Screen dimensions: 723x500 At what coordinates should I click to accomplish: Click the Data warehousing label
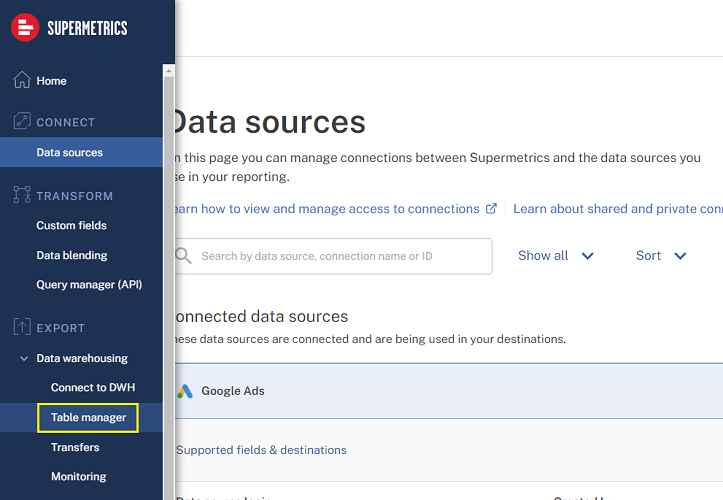pos(82,358)
